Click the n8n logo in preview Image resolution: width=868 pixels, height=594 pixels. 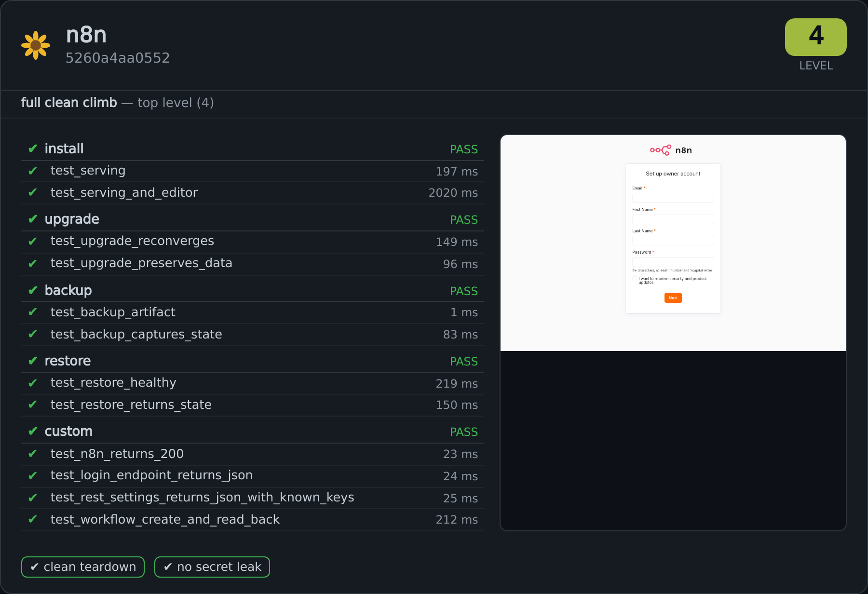tap(671, 150)
